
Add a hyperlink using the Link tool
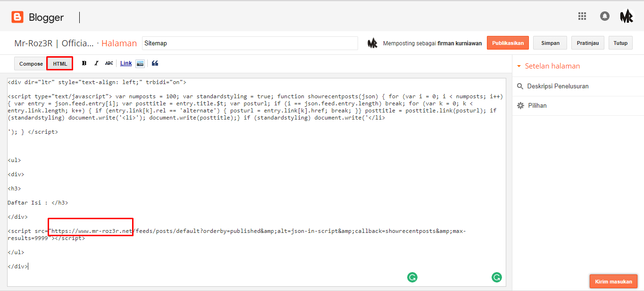point(125,63)
